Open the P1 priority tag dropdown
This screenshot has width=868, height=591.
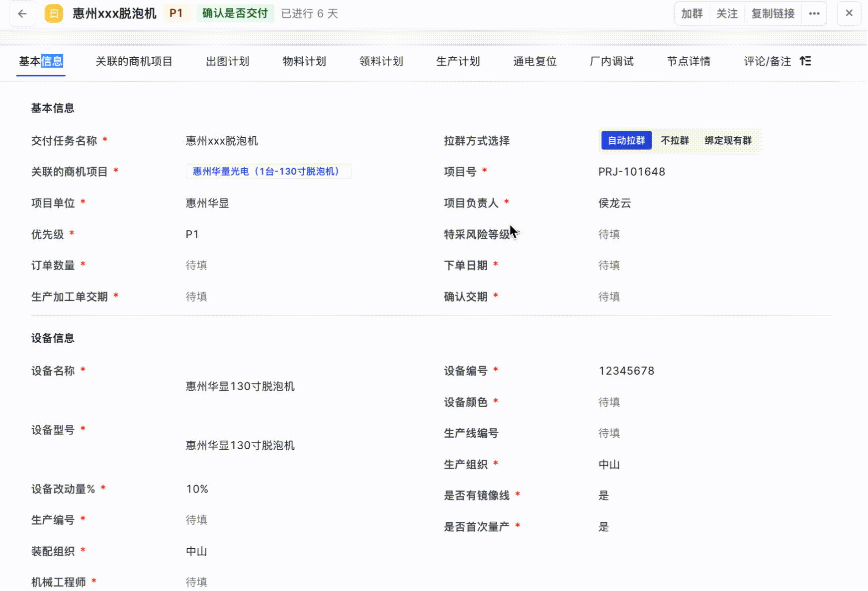coord(176,13)
